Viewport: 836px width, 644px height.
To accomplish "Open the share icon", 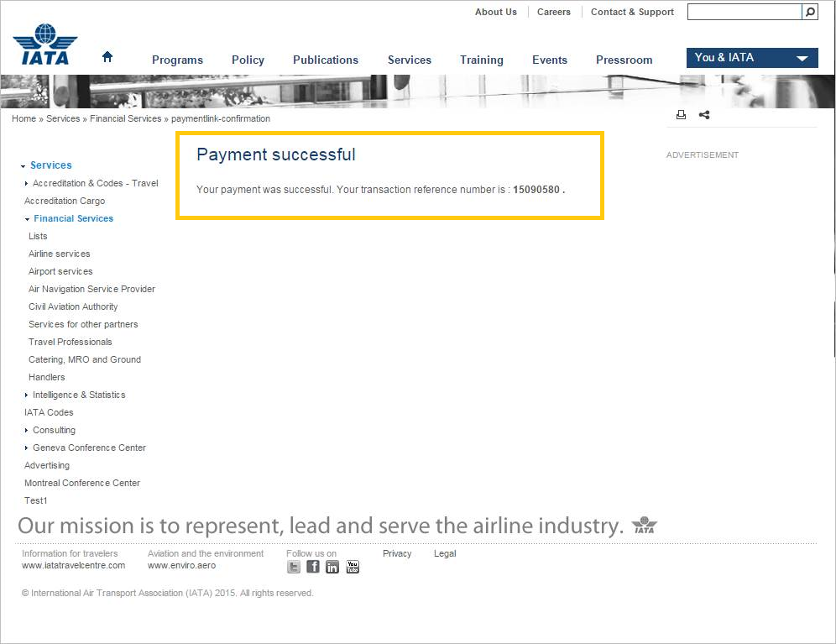I will tap(704, 115).
